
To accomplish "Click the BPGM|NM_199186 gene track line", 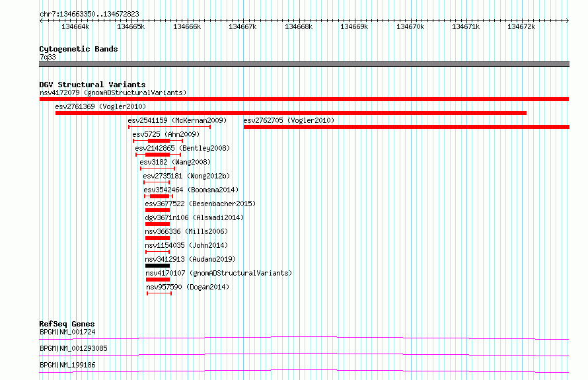I will click(304, 371).
